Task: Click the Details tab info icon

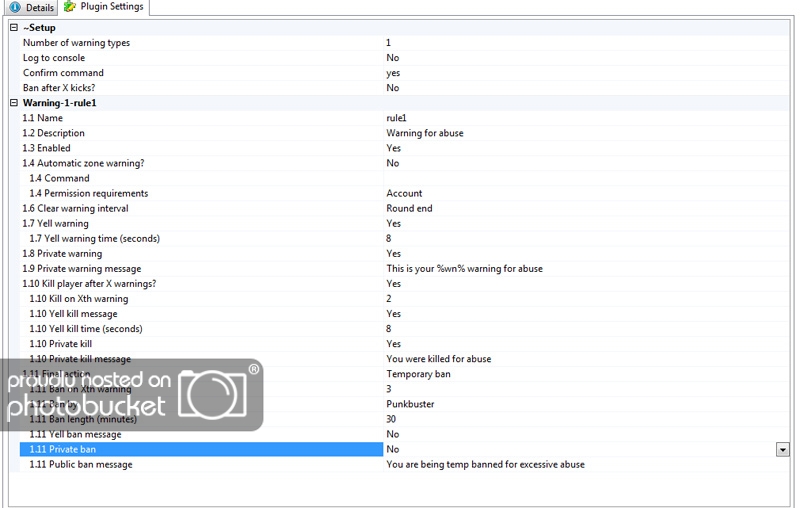Action: (x=14, y=8)
